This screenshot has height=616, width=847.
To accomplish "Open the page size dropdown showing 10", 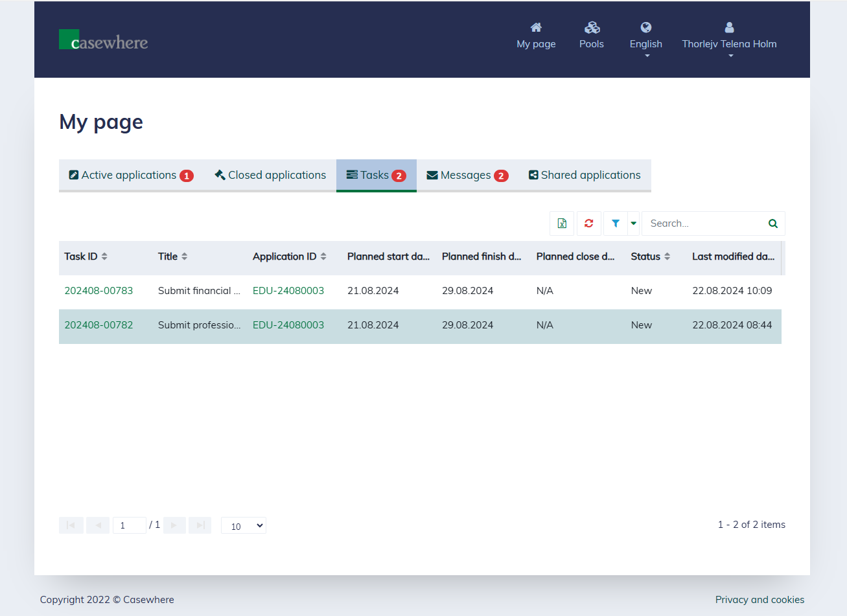I will click(244, 526).
